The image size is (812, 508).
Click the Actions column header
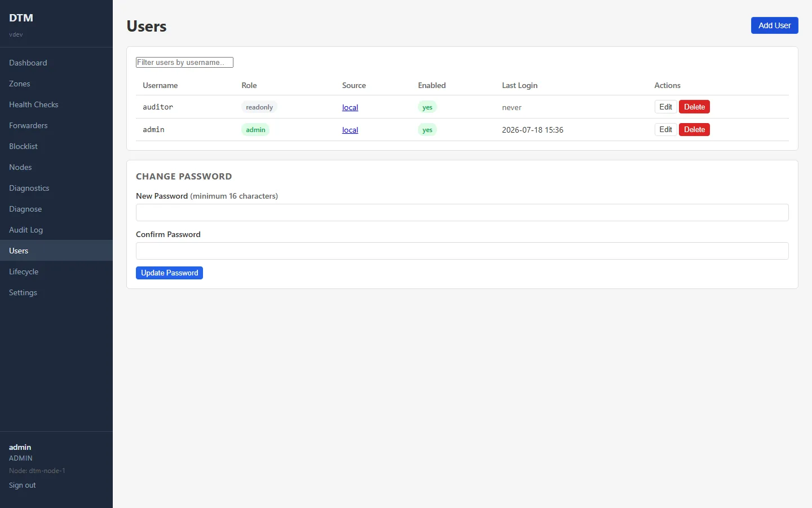(668, 85)
